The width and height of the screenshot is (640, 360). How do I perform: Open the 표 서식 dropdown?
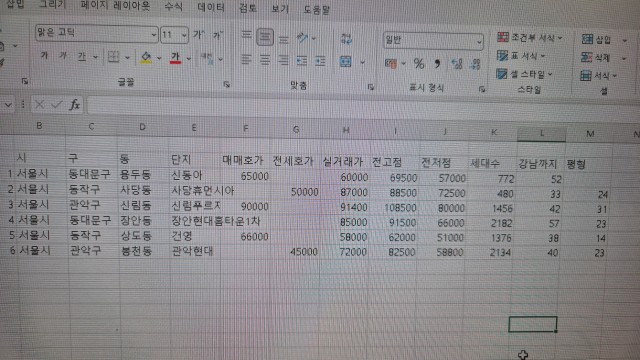point(521,56)
